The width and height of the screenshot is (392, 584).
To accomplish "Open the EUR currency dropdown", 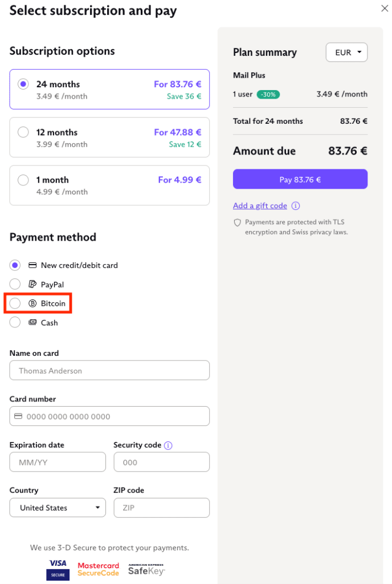I will [x=346, y=52].
